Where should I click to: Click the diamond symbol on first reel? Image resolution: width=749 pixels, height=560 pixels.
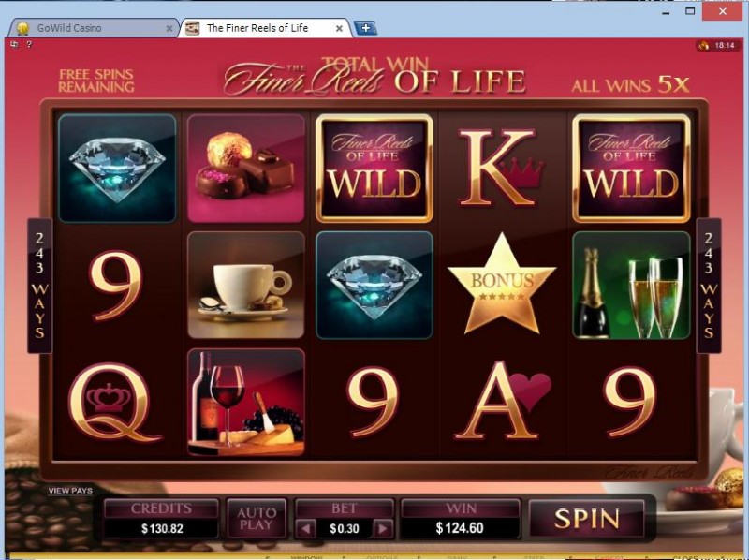click(118, 169)
